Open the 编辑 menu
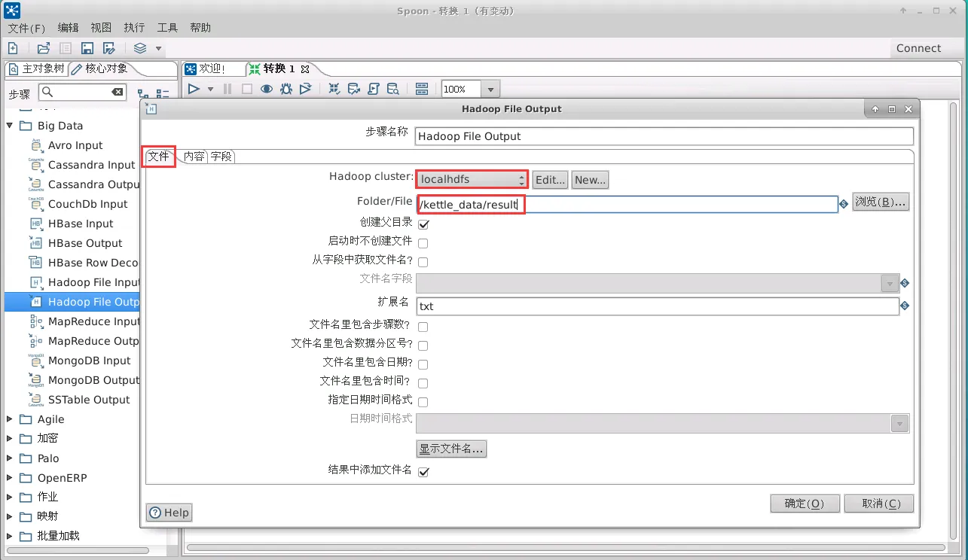Viewport: 968px width, 560px height. (68, 28)
